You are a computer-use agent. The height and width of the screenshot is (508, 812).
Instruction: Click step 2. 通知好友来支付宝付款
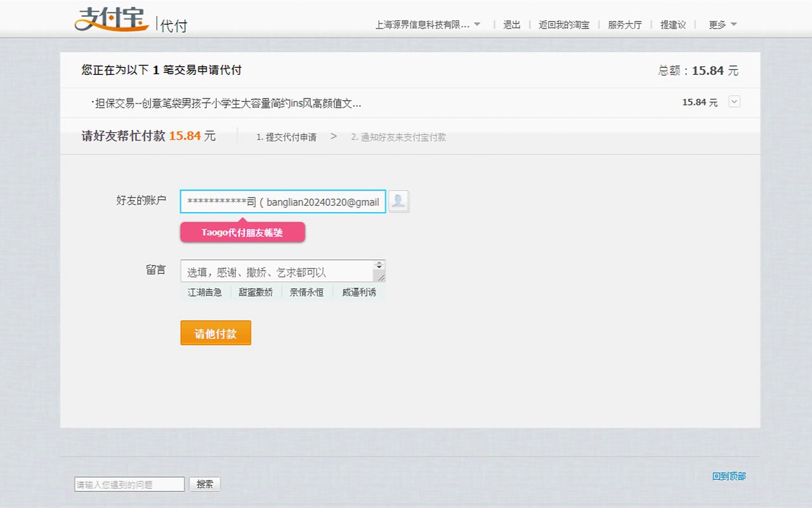[x=398, y=137]
